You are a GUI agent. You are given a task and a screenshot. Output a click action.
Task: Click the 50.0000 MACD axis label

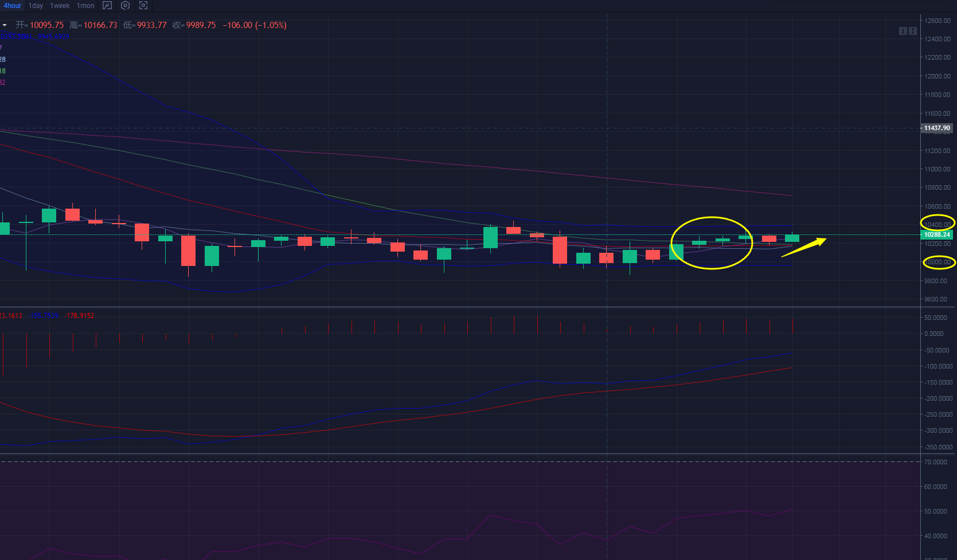pos(935,318)
